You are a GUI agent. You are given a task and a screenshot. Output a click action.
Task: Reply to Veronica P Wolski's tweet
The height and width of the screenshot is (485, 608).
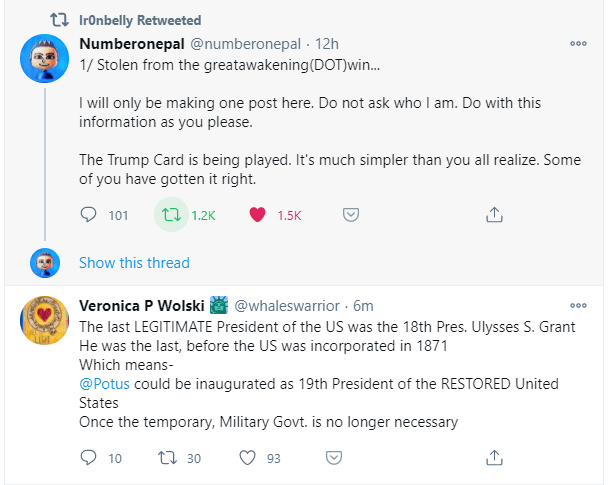(x=88, y=458)
